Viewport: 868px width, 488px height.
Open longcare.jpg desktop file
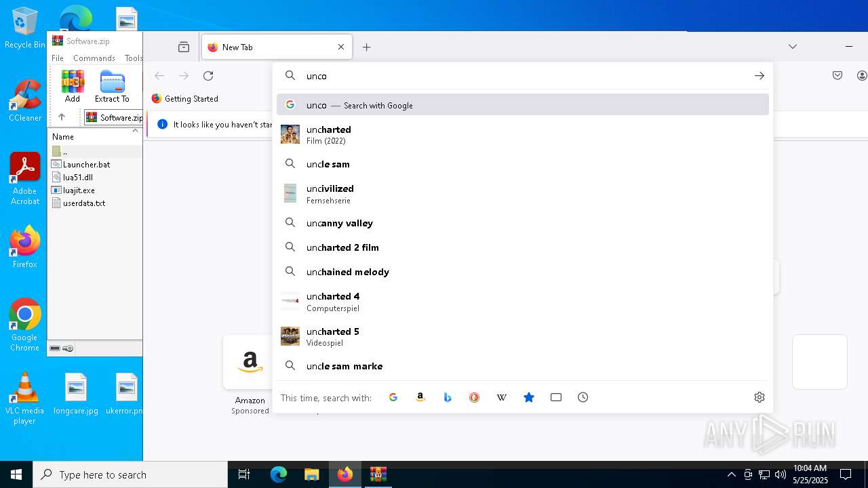click(x=76, y=394)
